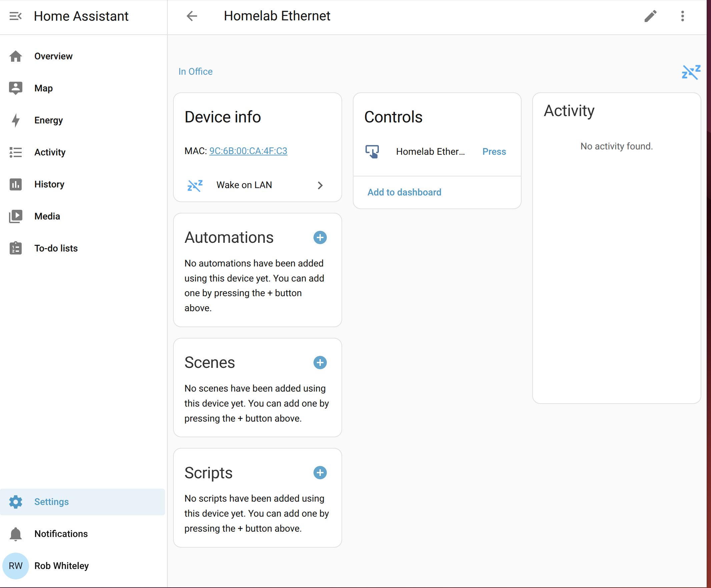Click the Wake on LAN logo top right
711x588 pixels.
click(691, 72)
